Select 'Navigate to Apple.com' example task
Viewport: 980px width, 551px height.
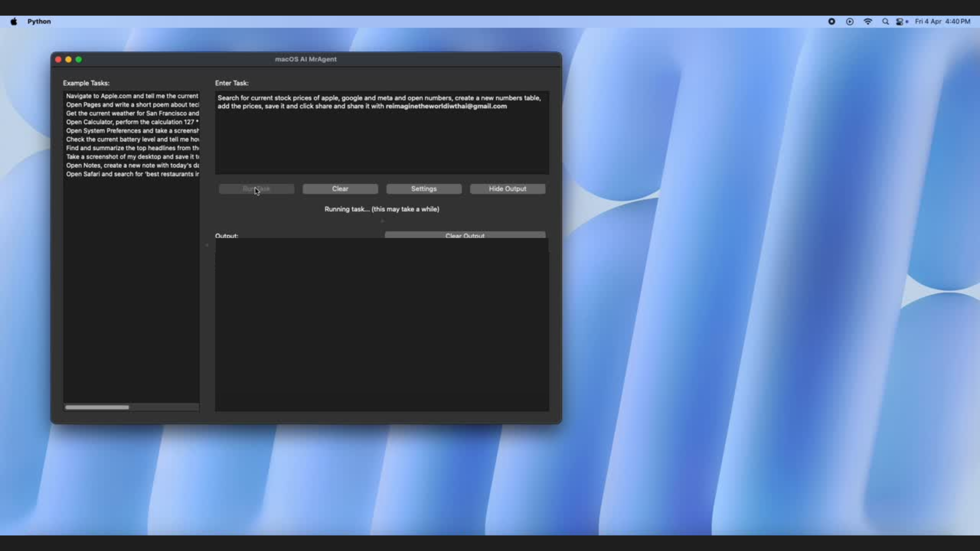point(132,96)
